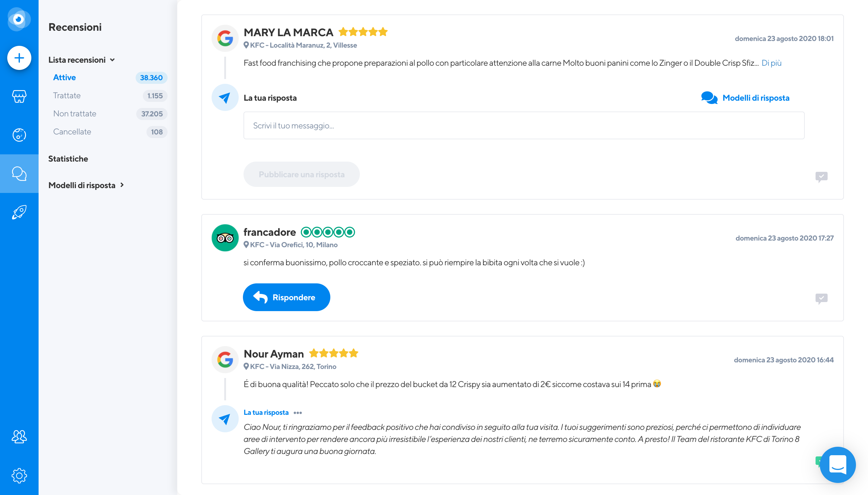The height and width of the screenshot is (495, 868).
Task: Mark francadore review as treated
Action: pyautogui.click(x=821, y=298)
